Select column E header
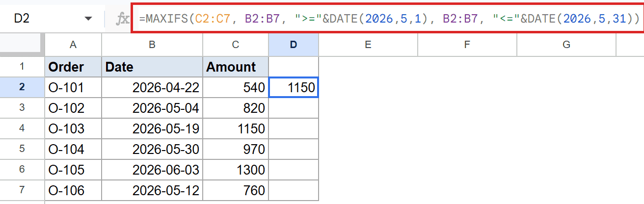The height and width of the screenshot is (204, 644). click(368, 45)
